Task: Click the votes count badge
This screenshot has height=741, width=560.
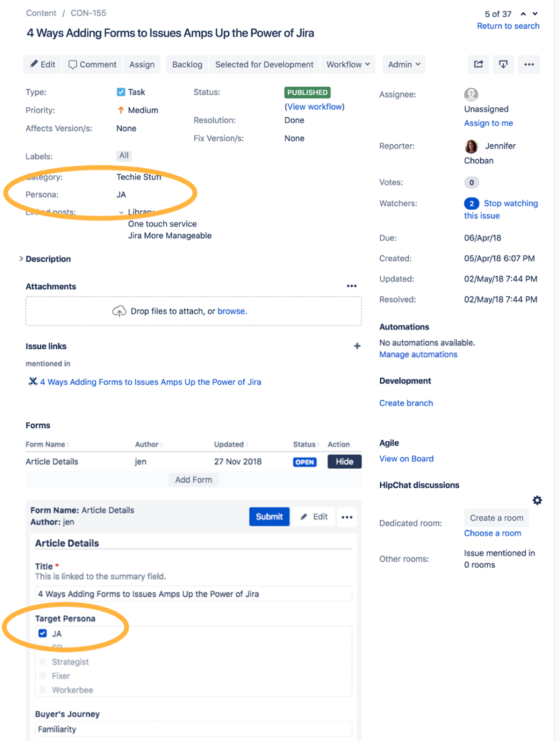Action: [x=471, y=182]
